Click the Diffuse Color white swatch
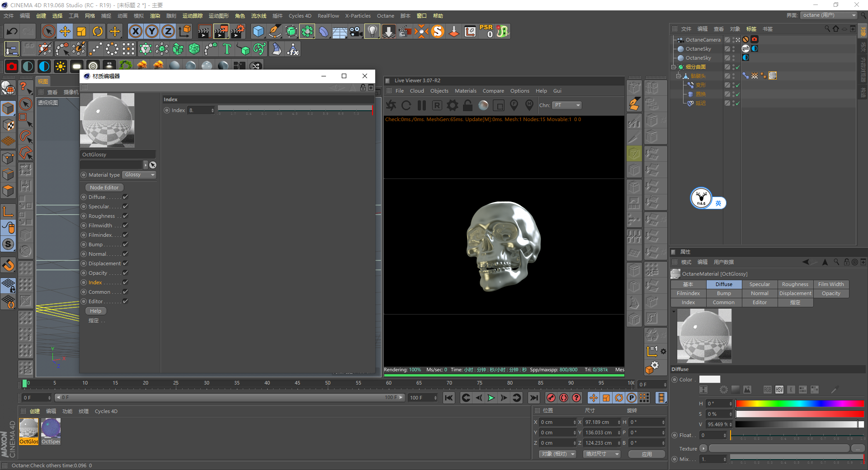This screenshot has width=868, height=470. pos(710,380)
